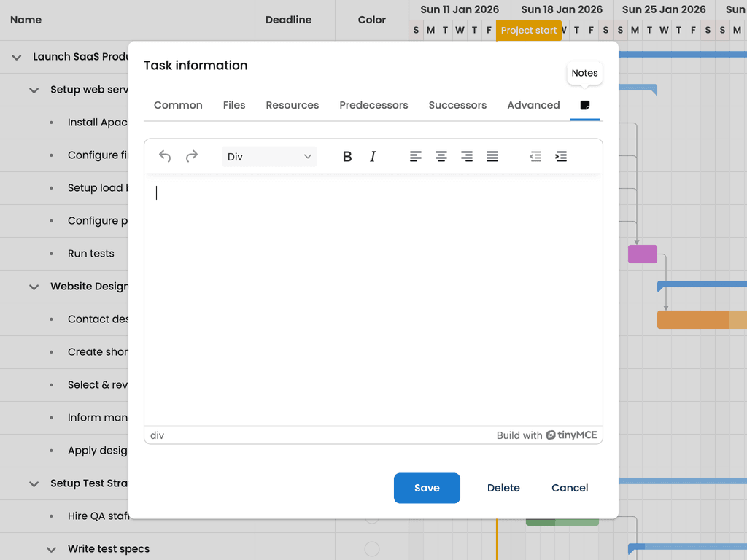Image resolution: width=747 pixels, height=560 pixels.
Task: Select the Notes tab icon
Action: (585, 105)
